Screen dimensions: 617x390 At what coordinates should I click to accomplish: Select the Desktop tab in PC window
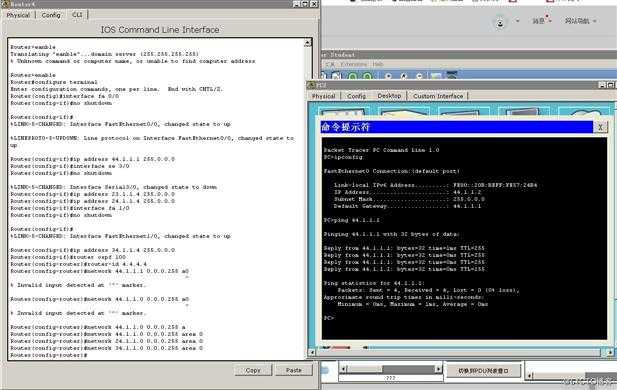pyautogui.click(x=389, y=96)
